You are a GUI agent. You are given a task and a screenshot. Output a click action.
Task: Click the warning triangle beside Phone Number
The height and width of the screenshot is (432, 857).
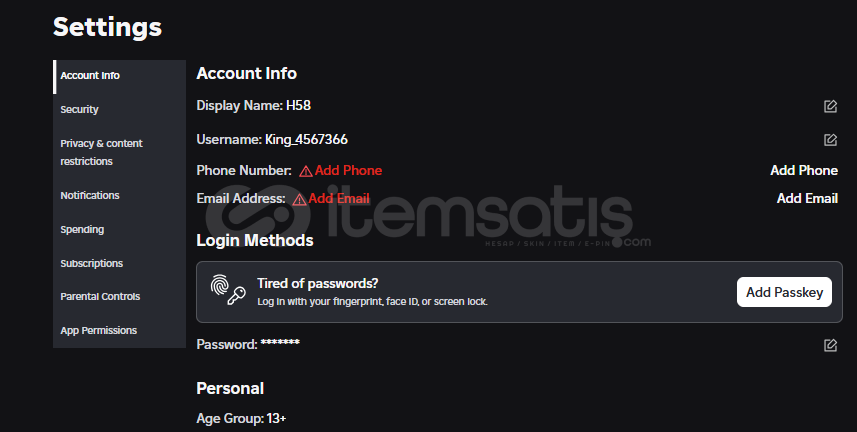[306, 171]
